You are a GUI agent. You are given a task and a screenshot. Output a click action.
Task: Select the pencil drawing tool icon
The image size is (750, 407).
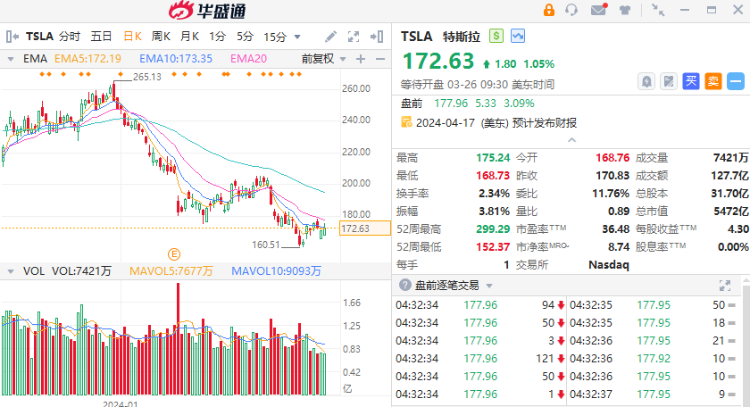(331, 36)
